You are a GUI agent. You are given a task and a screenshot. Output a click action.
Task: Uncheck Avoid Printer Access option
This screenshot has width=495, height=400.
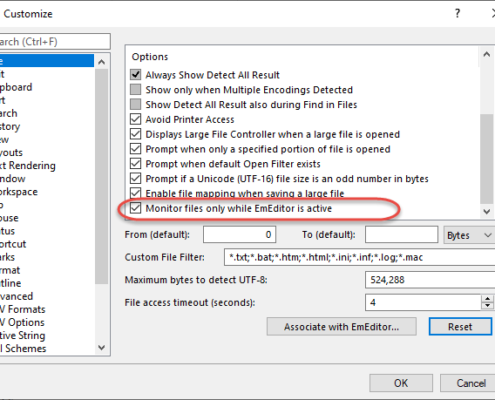coord(135,119)
